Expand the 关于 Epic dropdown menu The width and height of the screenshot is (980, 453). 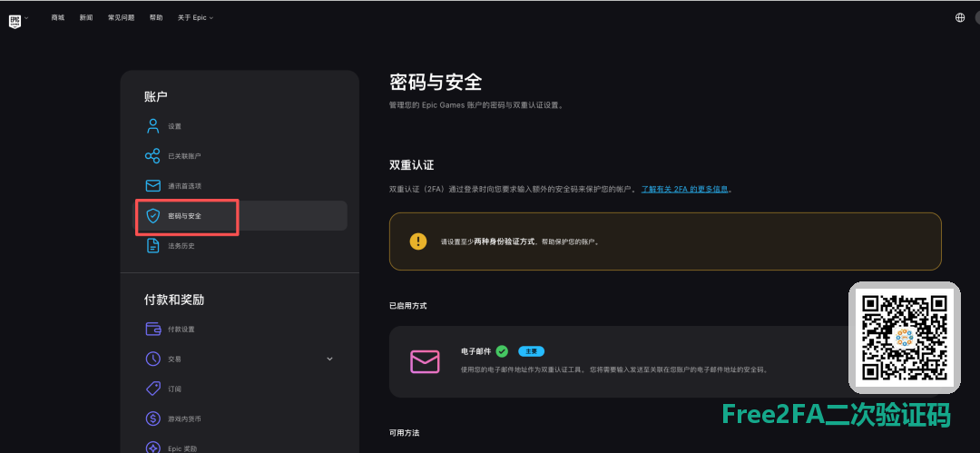point(196,17)
